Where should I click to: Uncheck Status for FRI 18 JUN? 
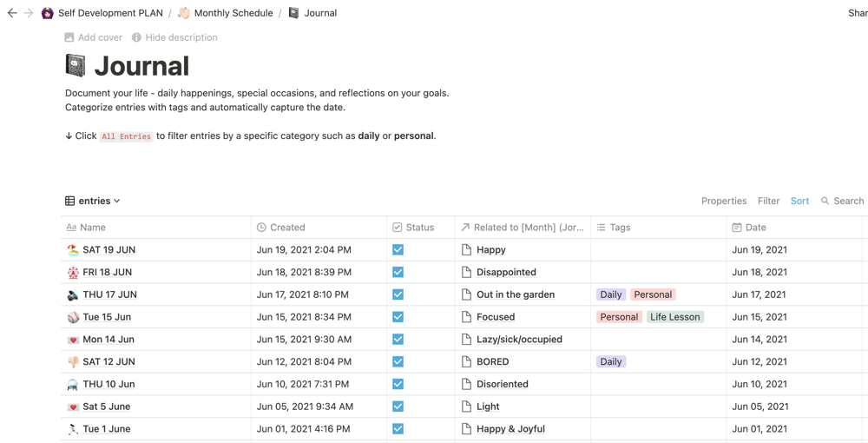click(x=398, y=272)
